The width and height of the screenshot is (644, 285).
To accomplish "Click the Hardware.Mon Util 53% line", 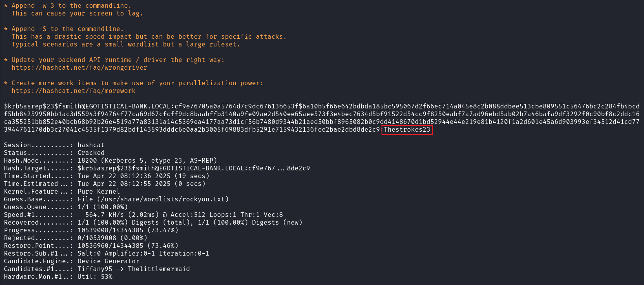I will [x=58, y=276].
